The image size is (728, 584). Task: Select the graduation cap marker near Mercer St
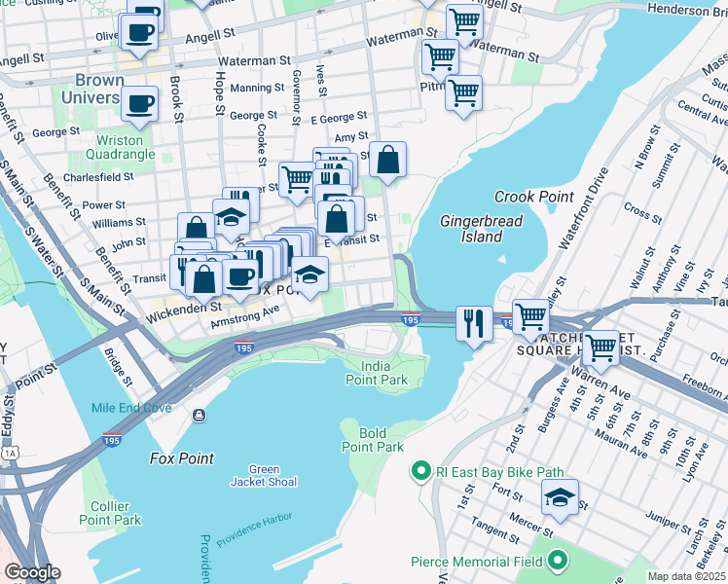pyautogui.click(x=560, y=498)
